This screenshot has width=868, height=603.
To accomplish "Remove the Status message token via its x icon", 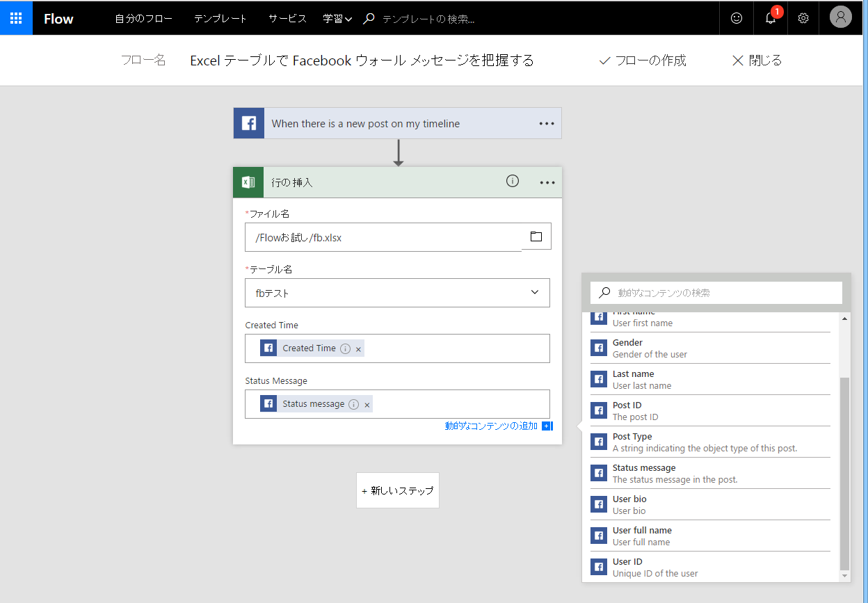I will (x=367, y=403).
